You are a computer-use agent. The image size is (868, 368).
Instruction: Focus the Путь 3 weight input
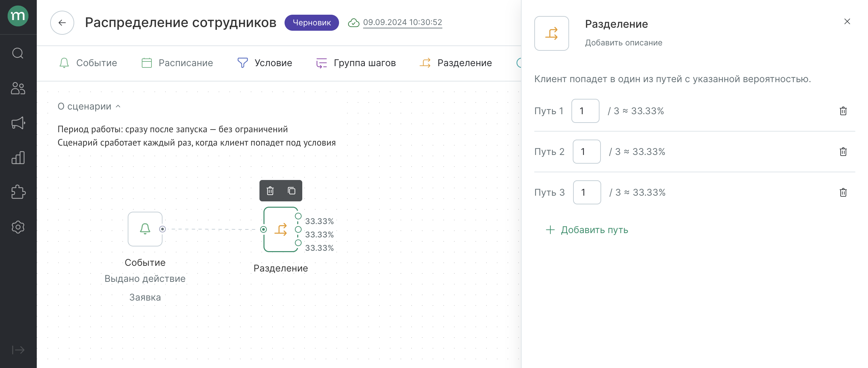tap(587, 192)
